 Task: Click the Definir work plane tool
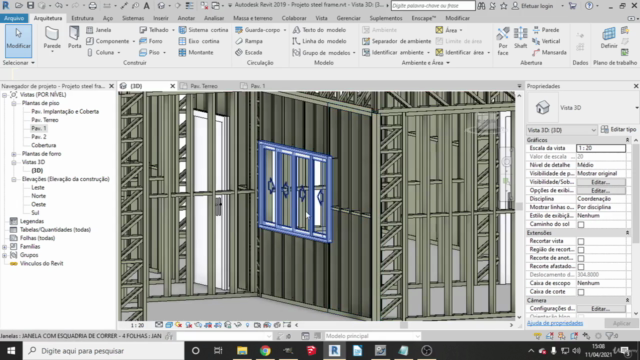tap(609, 38)
